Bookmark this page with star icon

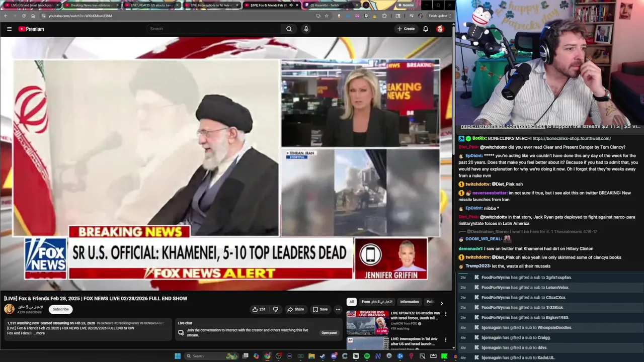[327, 16]
